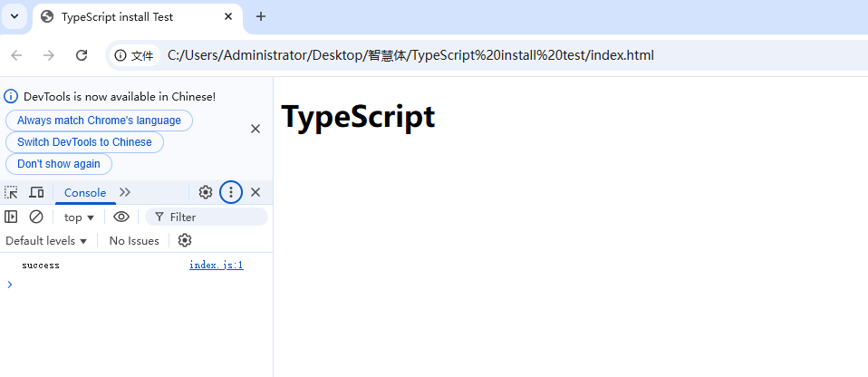Click the DevTools is now available info icon
This screenshot has width=868, height=377.
tap(11, 96)
